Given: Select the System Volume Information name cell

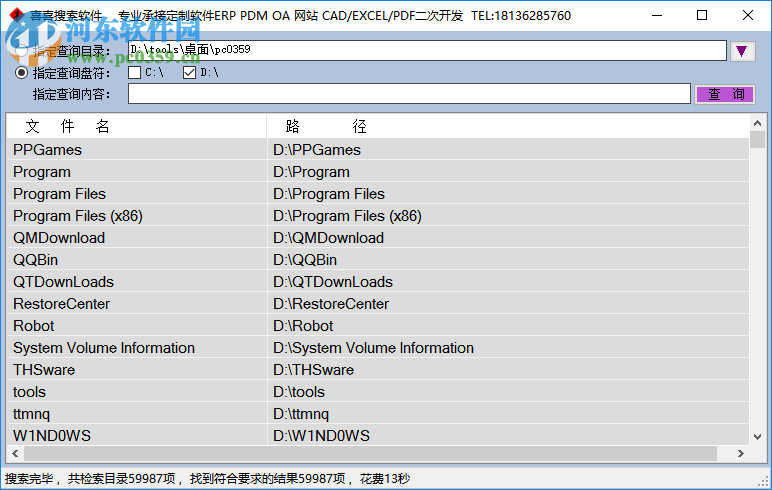Looking at the screenshot, I should tap(136, 348).
